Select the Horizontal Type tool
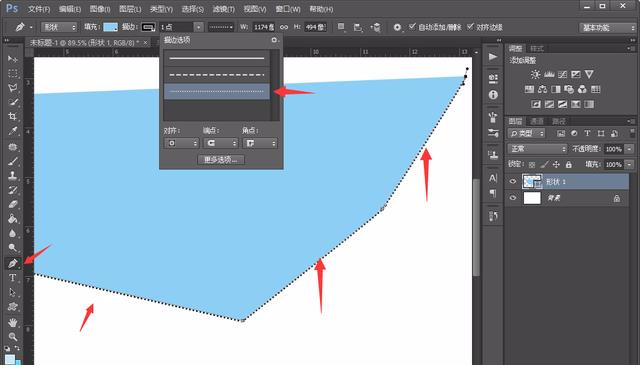This screenshot has width=640, height=365. (x=13, y=278)
